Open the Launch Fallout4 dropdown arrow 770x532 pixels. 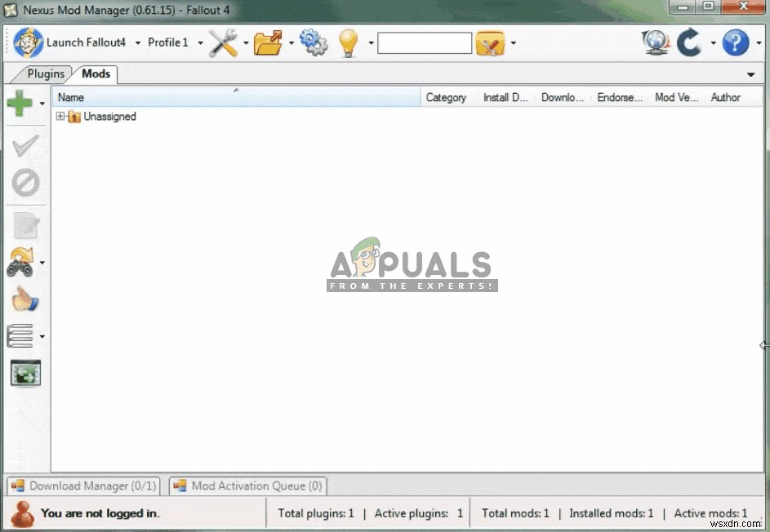pyautogui.click(x=136, y=42)
